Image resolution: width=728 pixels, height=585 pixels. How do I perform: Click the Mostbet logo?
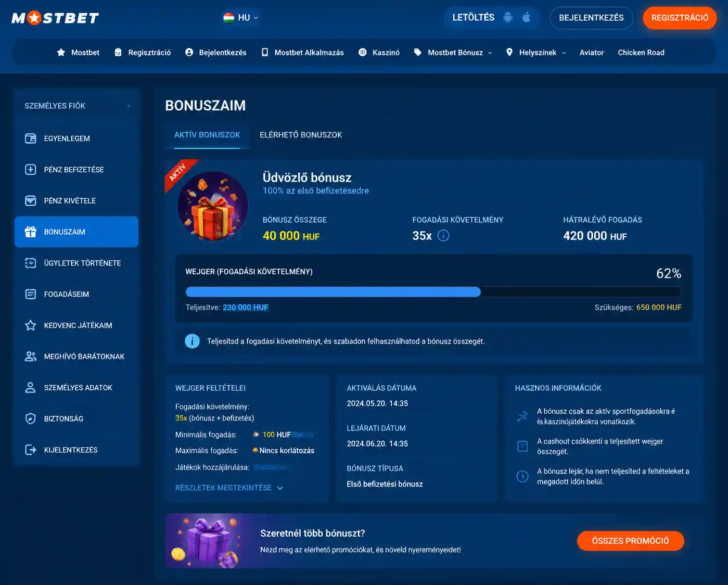(55, 18)
